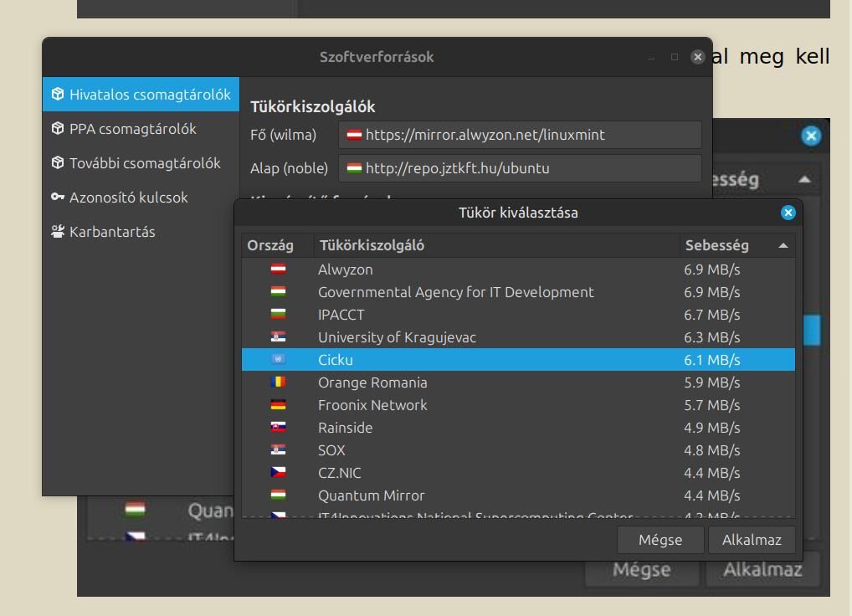Click the Slovak flag next to Rainside
Image resolution: width=852 pixels, height=616 pixels.
[278, 427]
